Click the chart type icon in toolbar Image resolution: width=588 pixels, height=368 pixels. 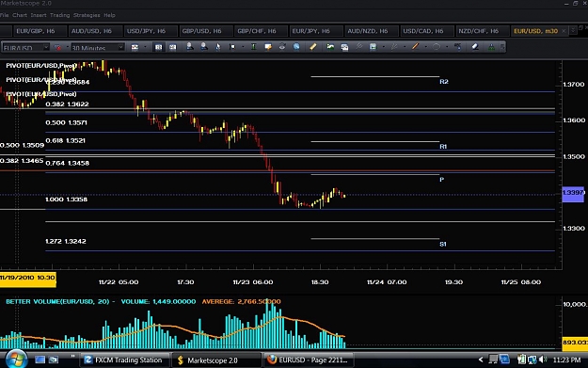coord(135,47)
